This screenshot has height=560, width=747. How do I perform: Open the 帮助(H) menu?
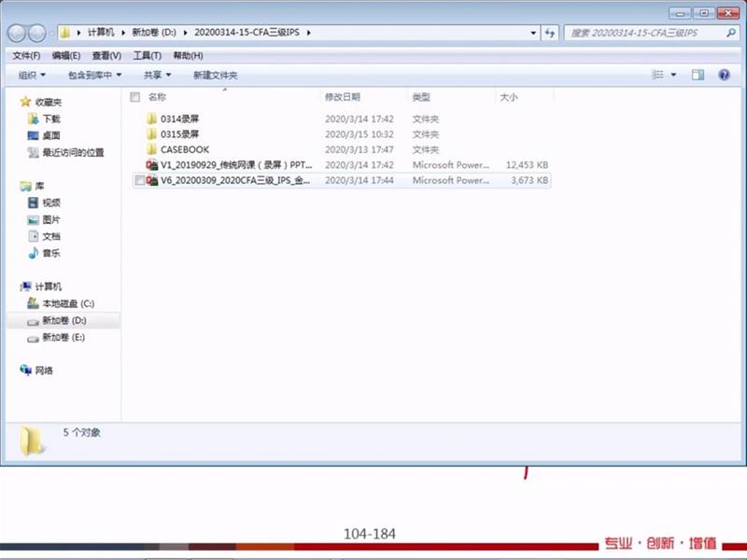(x=189, y=56)
